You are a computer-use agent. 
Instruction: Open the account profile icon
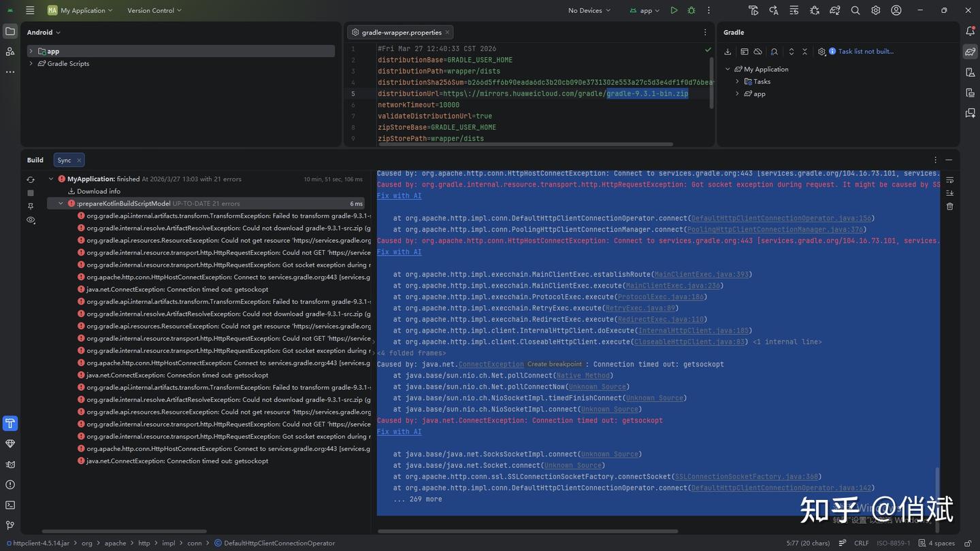click(x=896, y=10)
